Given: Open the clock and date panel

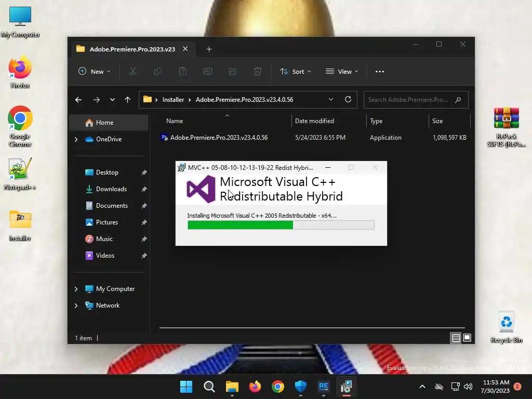Looking at the screenshot, I should coord(495,387).
